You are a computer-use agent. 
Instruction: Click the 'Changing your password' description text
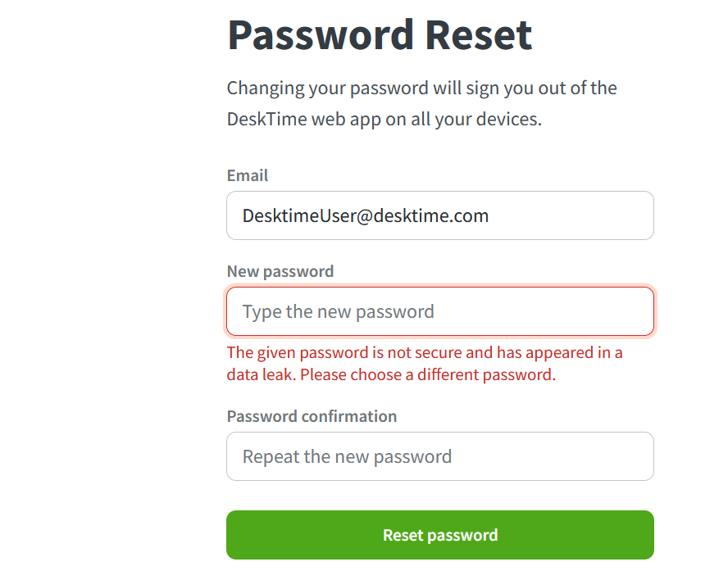point(421,88)
